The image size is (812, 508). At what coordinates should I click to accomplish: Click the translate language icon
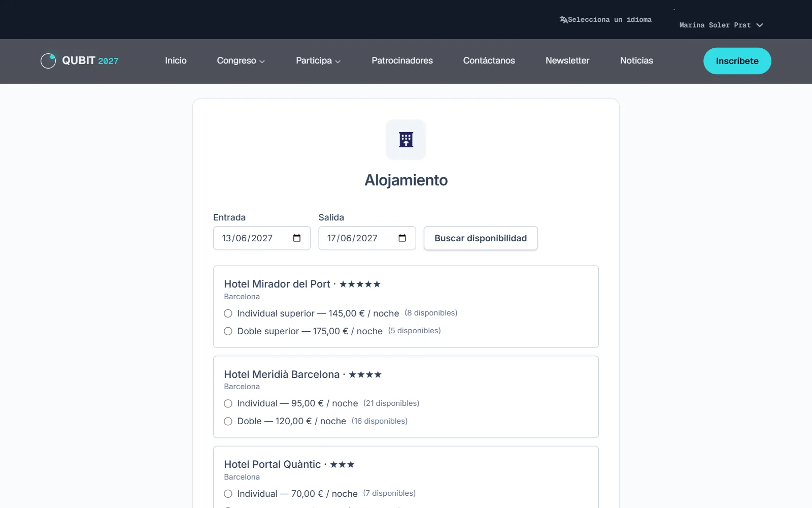tap(563, 20)
